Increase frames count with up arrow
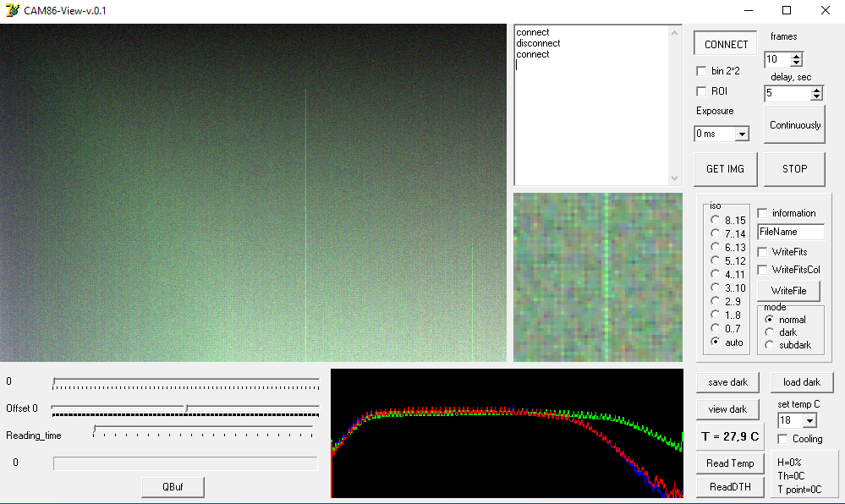 797,56
